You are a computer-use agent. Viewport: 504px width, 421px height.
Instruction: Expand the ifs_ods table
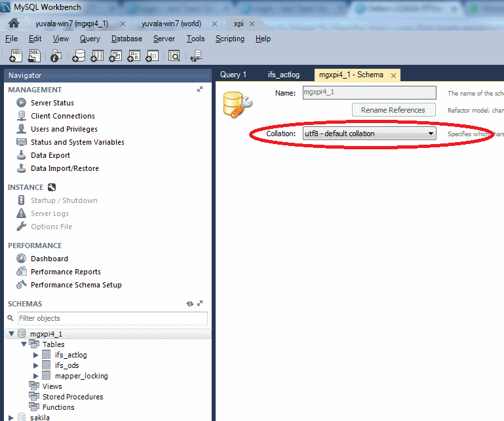tap(35, 365)
